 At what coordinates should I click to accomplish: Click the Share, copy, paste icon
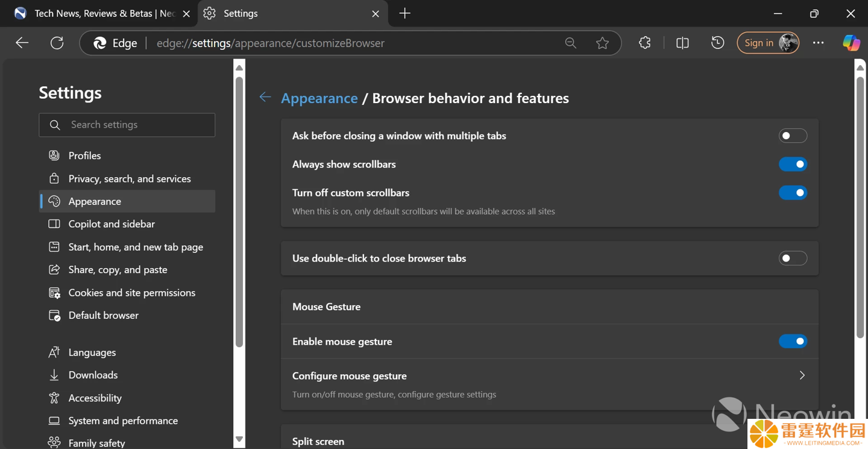point(54,269)
